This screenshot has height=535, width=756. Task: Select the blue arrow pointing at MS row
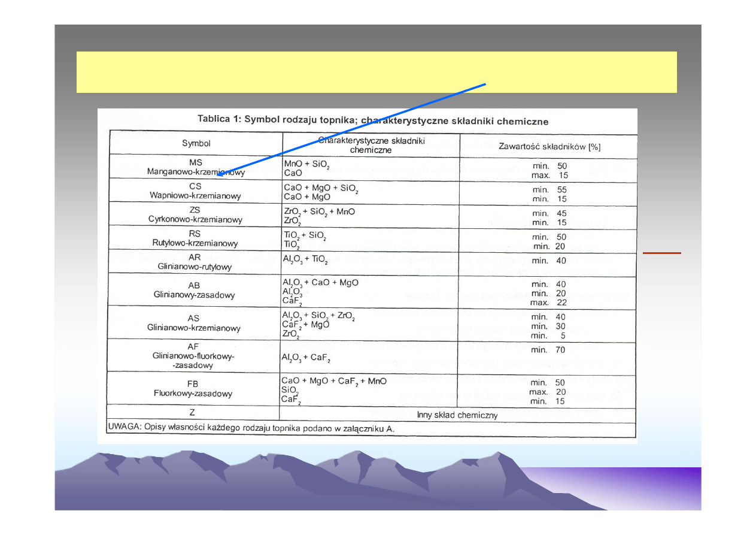tap(353, 129)
